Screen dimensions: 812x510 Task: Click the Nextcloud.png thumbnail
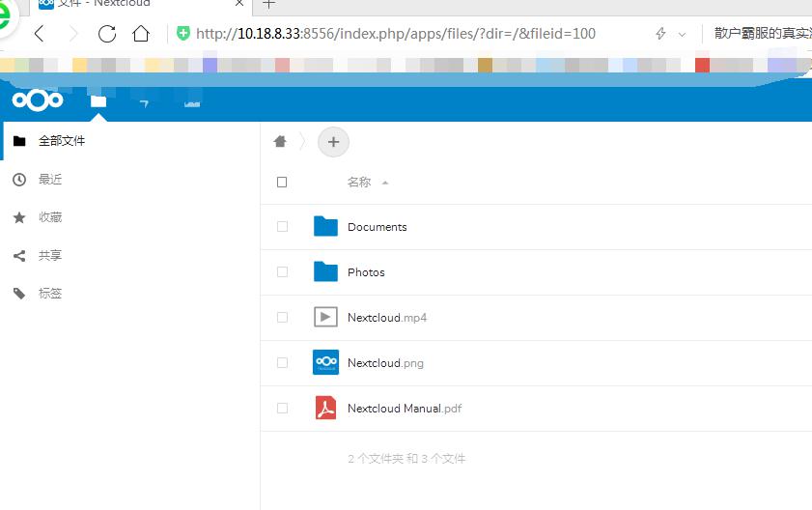[325, 362]
